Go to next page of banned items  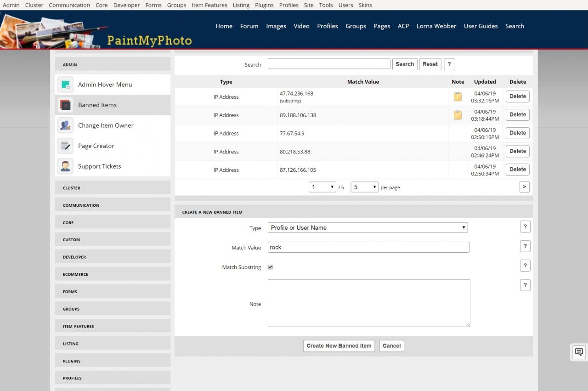[x=524, y=187]
